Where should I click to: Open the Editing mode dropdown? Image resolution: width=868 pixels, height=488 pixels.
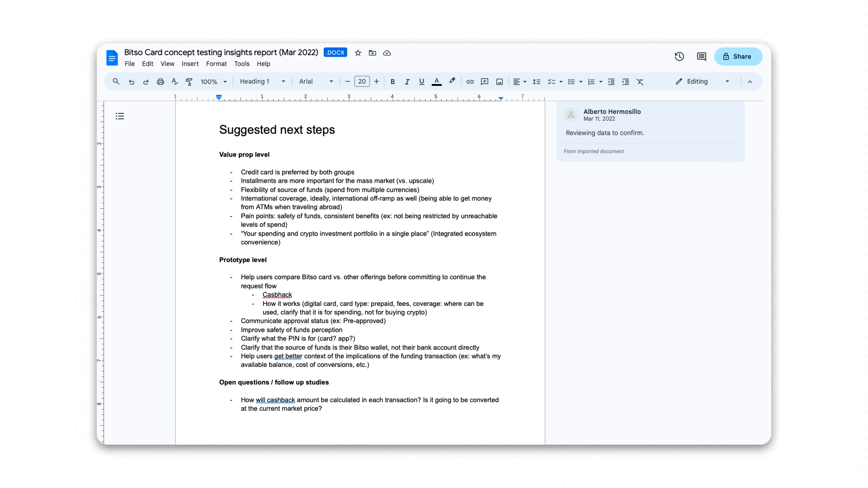point(703,82)
